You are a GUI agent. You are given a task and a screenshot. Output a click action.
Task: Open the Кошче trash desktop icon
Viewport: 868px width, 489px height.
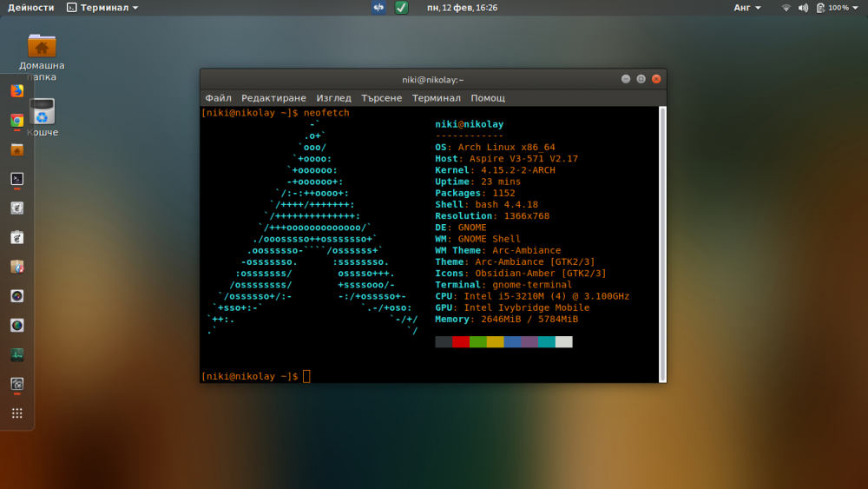(42, 117)
